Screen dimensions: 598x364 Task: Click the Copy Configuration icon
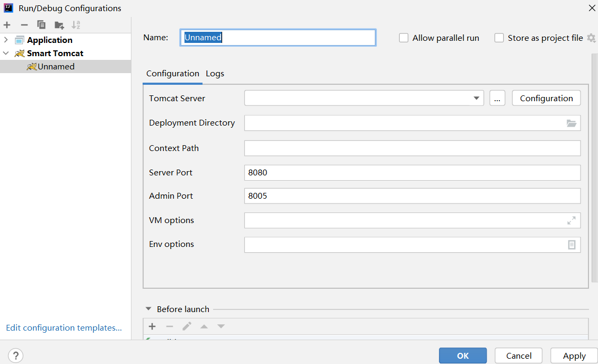point(41,25)
